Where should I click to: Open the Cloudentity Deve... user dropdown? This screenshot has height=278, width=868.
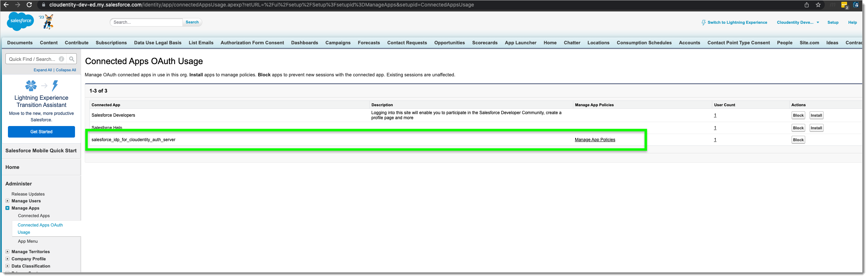[x=798, y=22]
